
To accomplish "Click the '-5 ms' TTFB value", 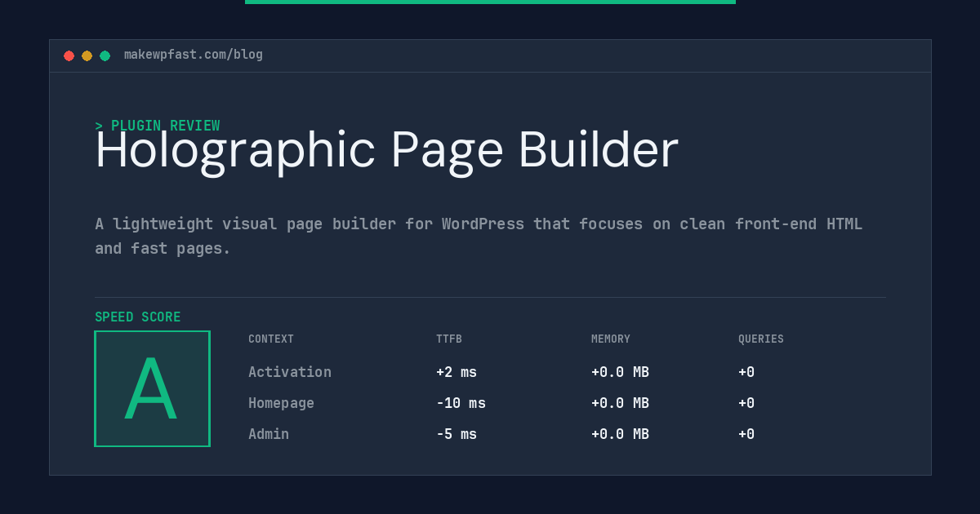I will tap(457, 434).
